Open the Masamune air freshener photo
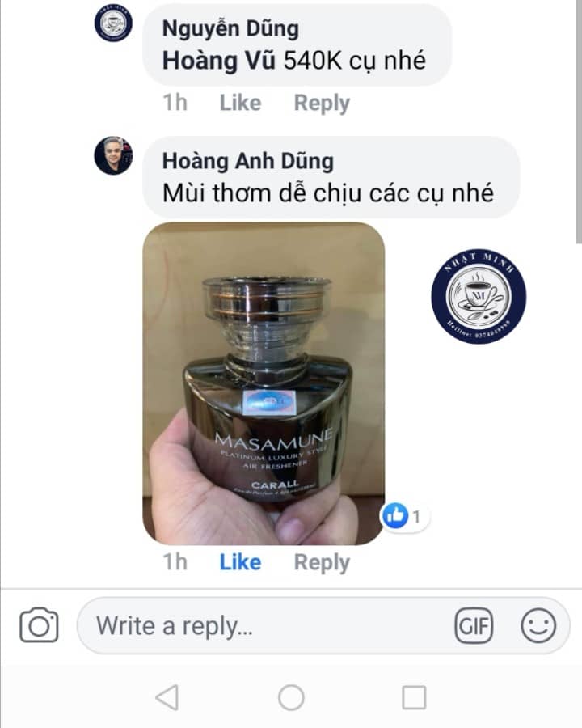 (x=264, y=383)
